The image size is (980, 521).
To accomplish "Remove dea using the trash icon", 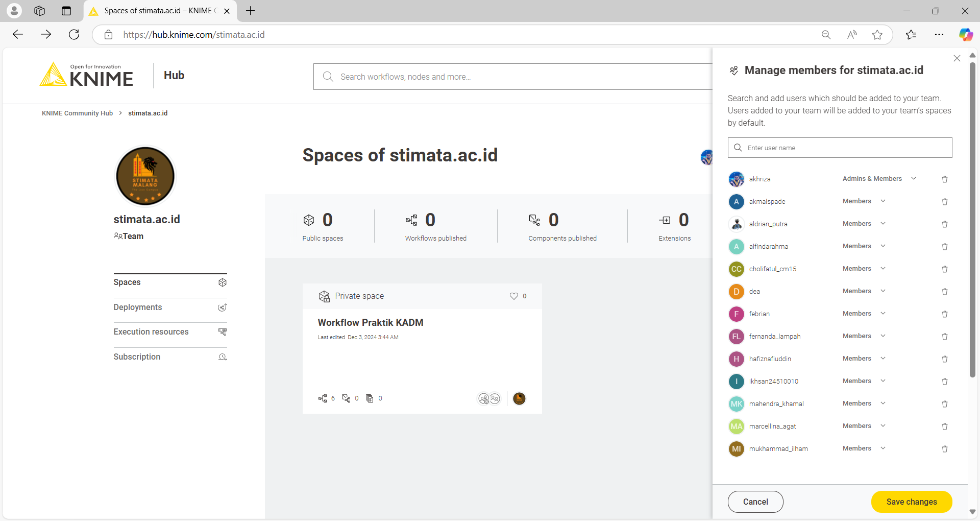I will pos(945,292).
